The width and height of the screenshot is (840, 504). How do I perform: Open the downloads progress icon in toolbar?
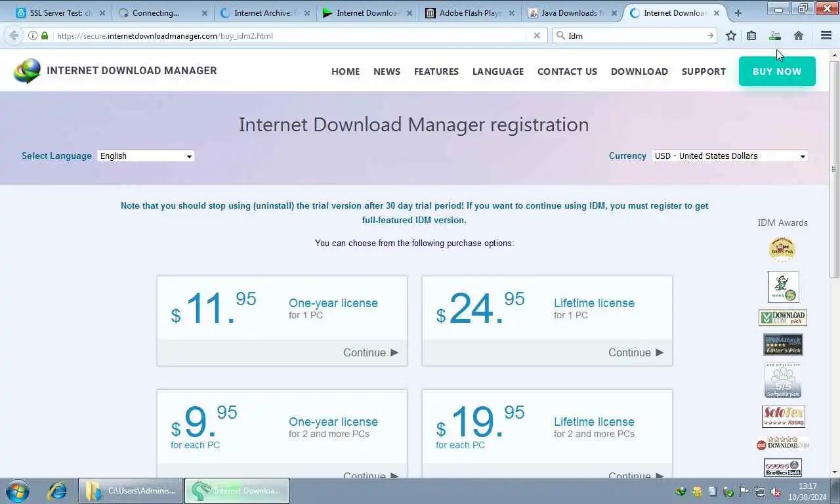[775, 35]
